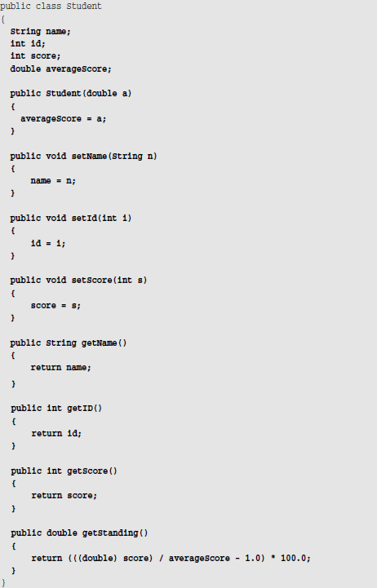
Task: Click the getName() method header
Action: click(69, 343)
